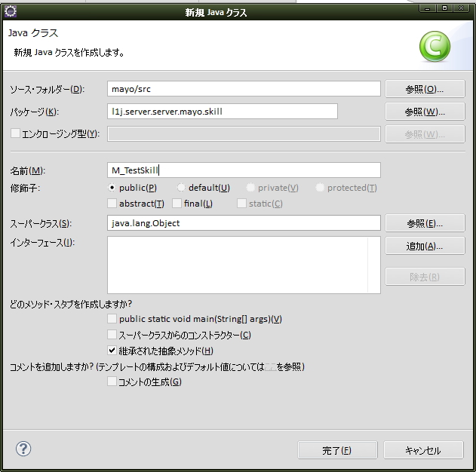Minimize the 新規 Java クラス dialog
Screen dimensions: 476x472
point(428,8)
